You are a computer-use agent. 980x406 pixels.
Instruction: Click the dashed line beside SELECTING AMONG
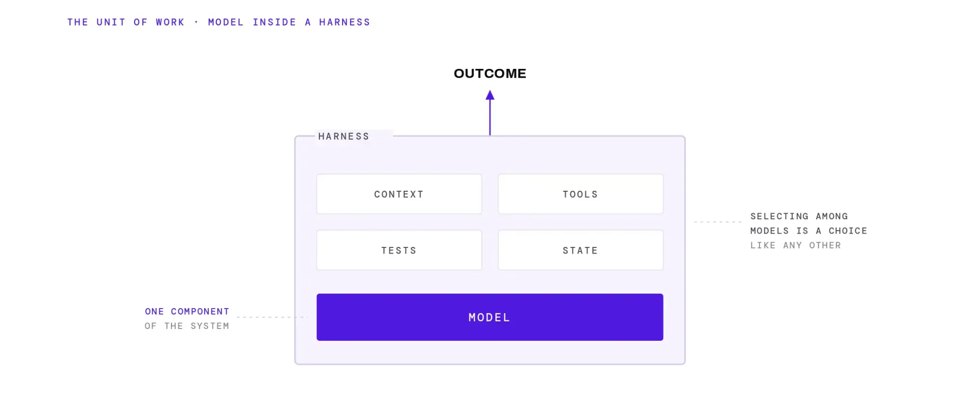[718, 222]
